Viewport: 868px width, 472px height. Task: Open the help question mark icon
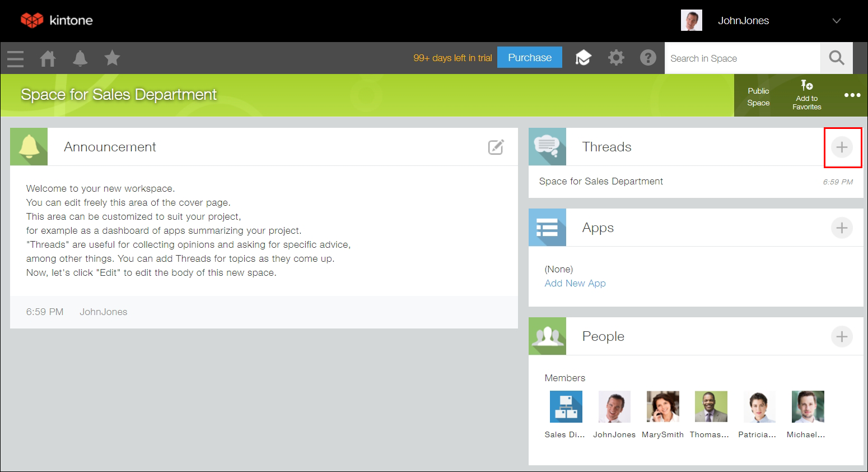pos(648,58)
